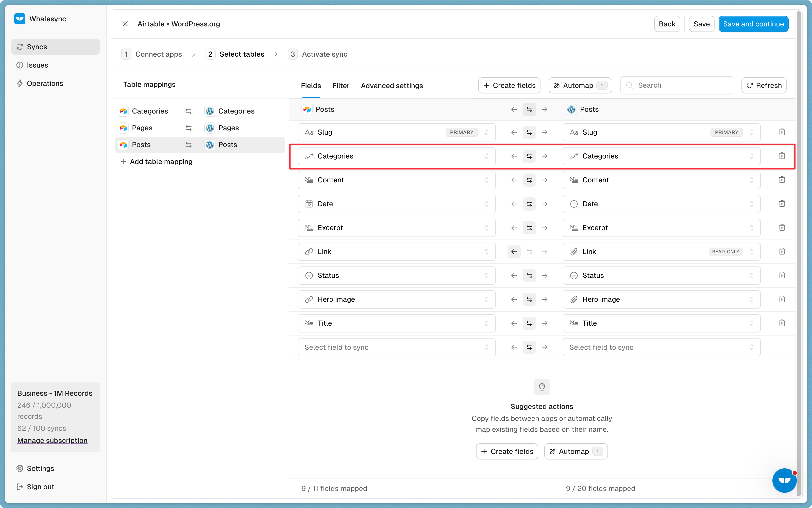Image resolution: width=812 pixels, height=508 pixels.
Task: Click Create fields in the top toolbar
Action: click(x=509, y=85)
